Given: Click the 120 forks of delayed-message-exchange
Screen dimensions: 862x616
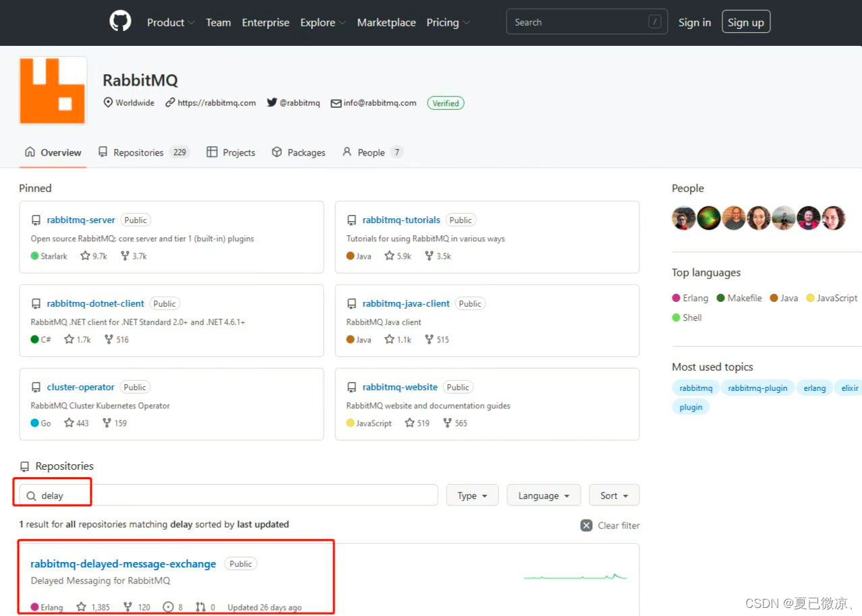Looking at the screenshot, I should pos(136,607).
